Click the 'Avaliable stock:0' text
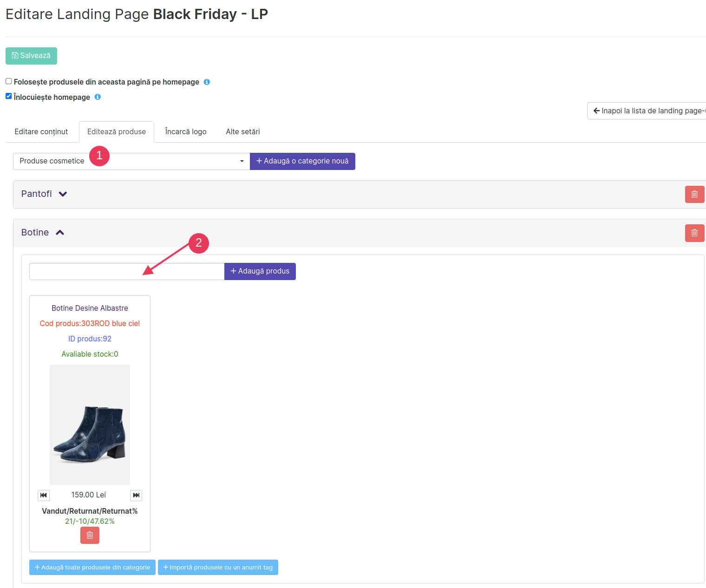Image resolution: width=706 pixels, height=588 pixels. pyautogui.click(x=90, y=354)
